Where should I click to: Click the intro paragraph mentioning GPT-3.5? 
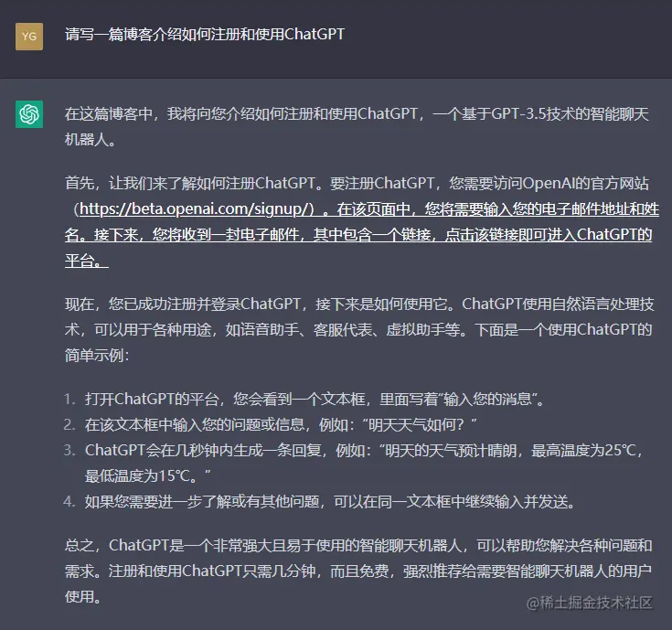pos(357,126)
